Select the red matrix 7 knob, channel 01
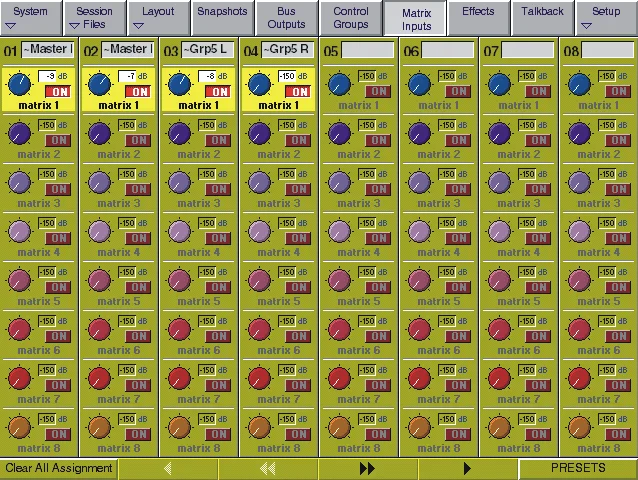The width and height of the screenshot is (638, 480). [x=19, y=378]
